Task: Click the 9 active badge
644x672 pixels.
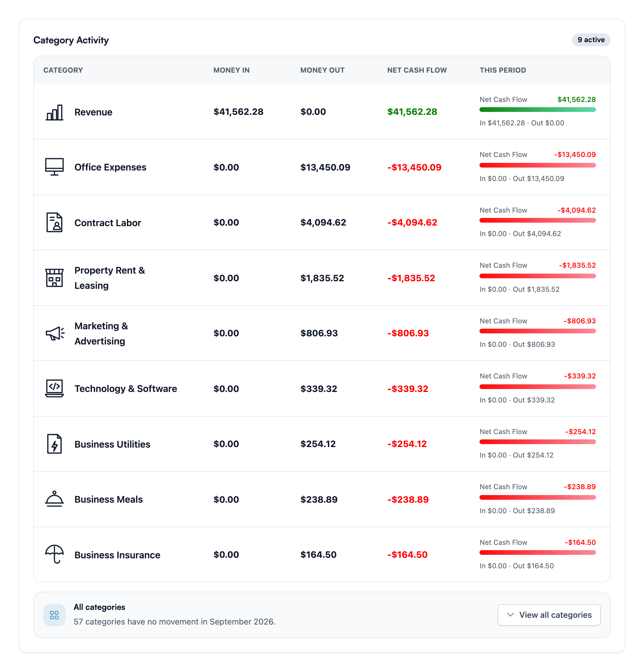Action: point(591,40)
